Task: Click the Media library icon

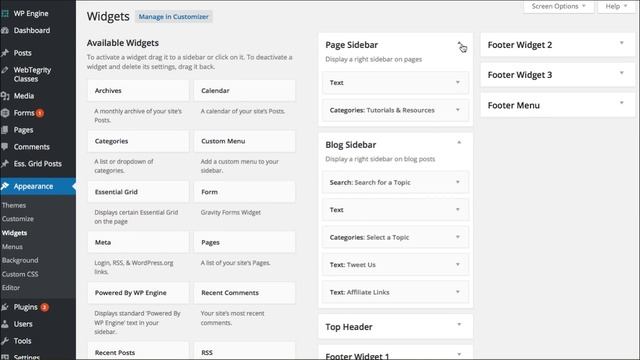Action: (x=5, y=96)
